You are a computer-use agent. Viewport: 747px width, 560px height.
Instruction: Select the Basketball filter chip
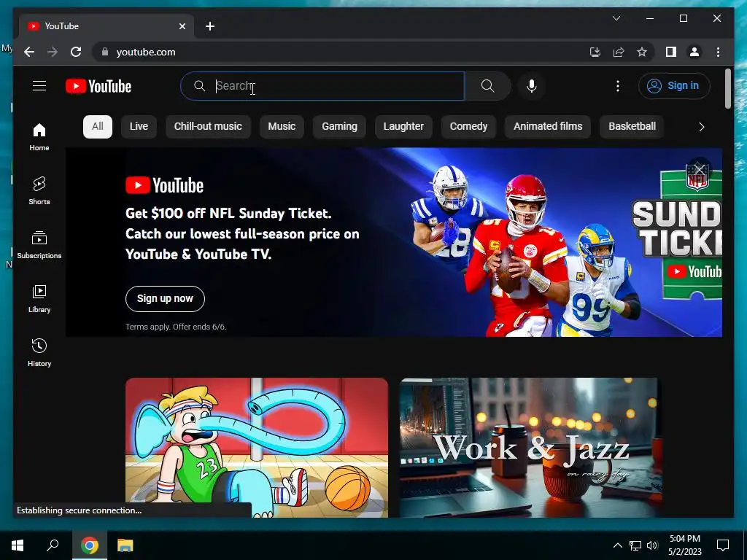point(632,127)
